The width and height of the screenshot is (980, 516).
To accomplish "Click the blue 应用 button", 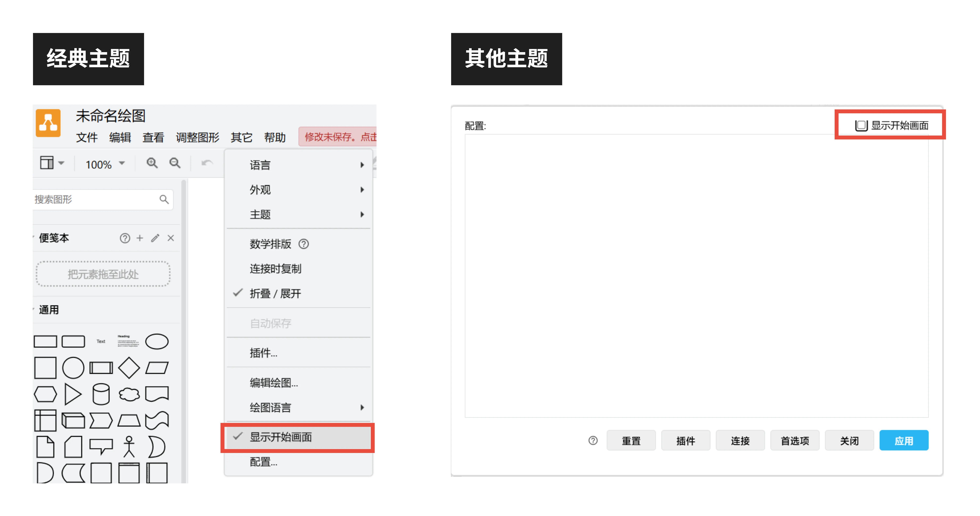I will [x=904, y=440].
